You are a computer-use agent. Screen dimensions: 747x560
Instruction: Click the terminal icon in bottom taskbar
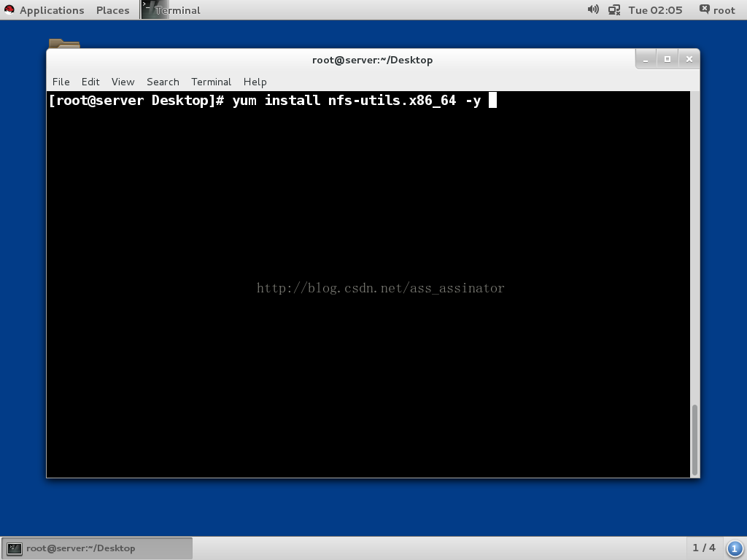pyautogui.click(x=15, y=548)
